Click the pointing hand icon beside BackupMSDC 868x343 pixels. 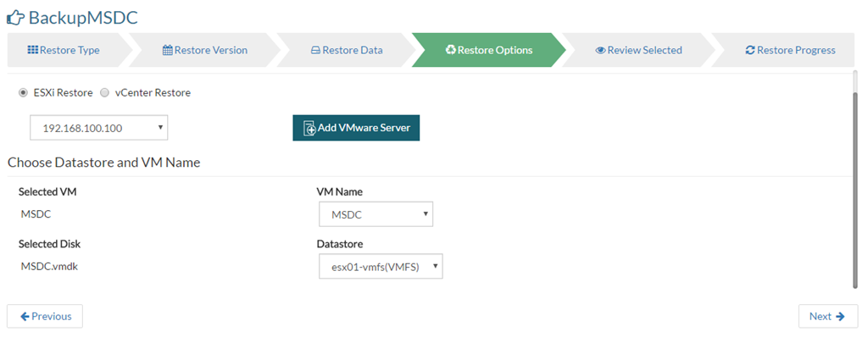pos(15,18)
